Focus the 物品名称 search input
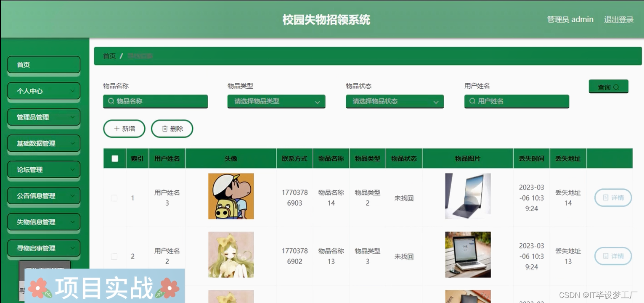This screenshot has height=303, width=644. tap(155, 101)
